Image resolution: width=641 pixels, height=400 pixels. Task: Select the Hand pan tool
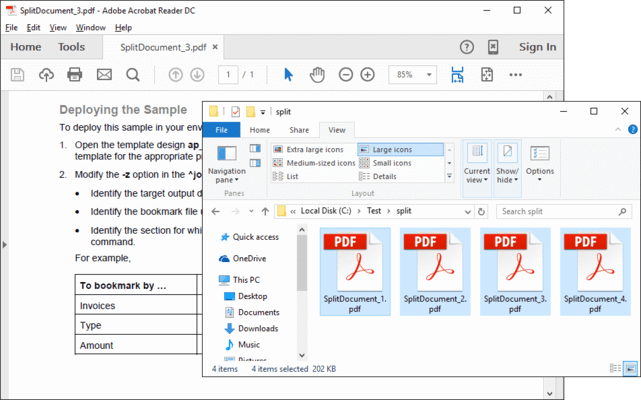(317, 75)
